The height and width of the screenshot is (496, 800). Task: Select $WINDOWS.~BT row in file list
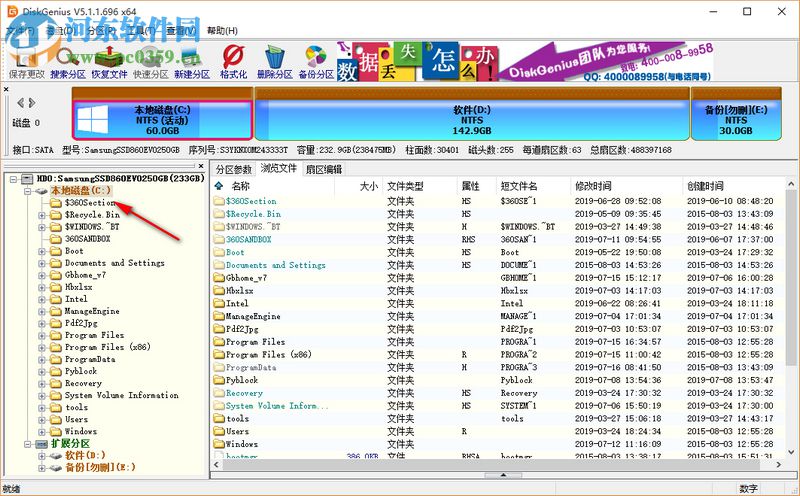point(497,227)
